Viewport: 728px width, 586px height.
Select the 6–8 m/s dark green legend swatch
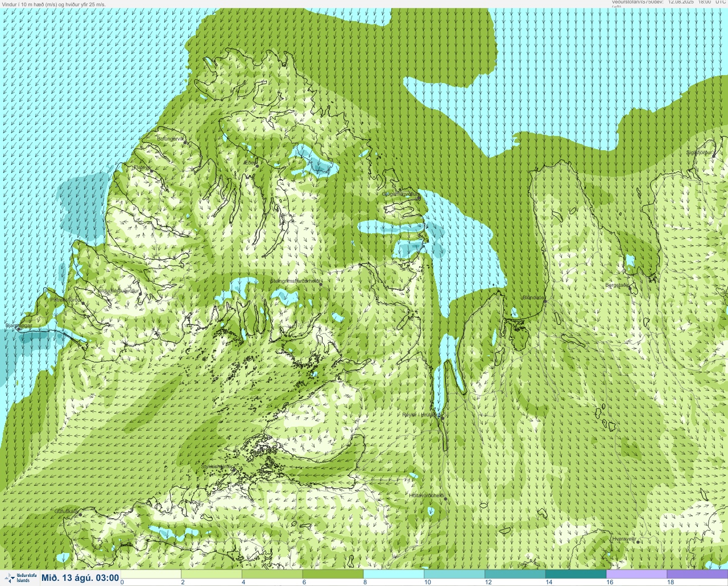click(x=333, y=574)
